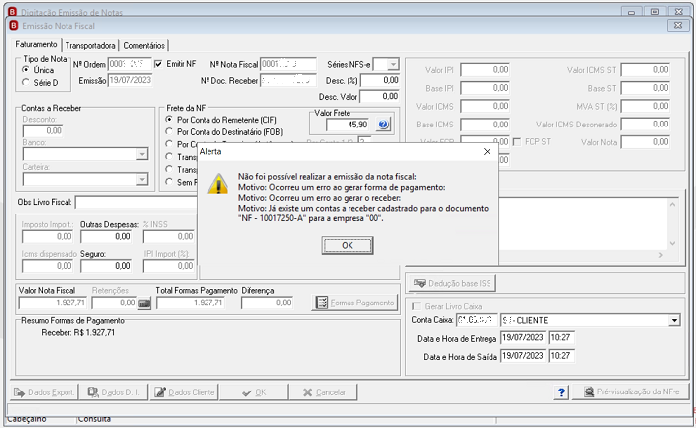Open the Séries NFS-e dropdown
The width and height of the screenshot is (696, 428).
tap(392, 64)
